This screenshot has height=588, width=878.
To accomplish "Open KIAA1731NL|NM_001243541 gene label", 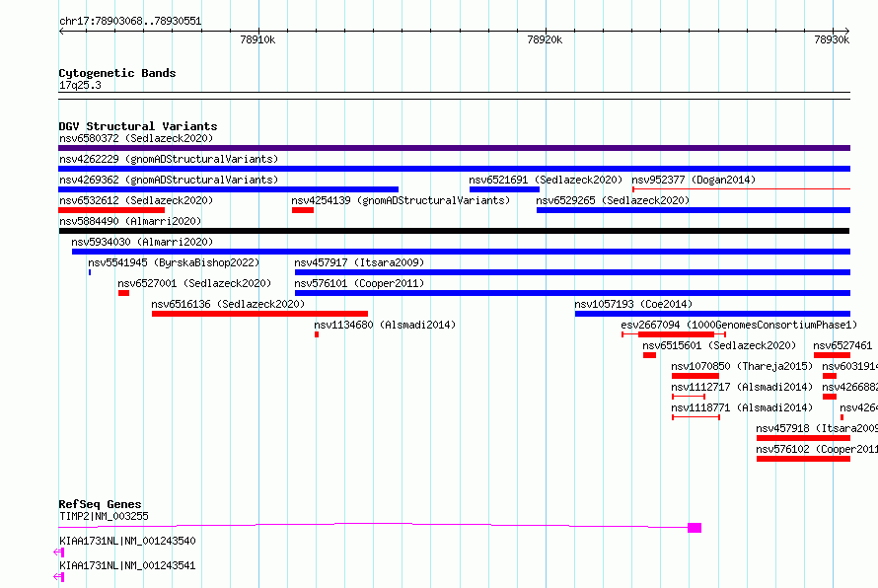I will pyautogui.click(x=127, y=565).
